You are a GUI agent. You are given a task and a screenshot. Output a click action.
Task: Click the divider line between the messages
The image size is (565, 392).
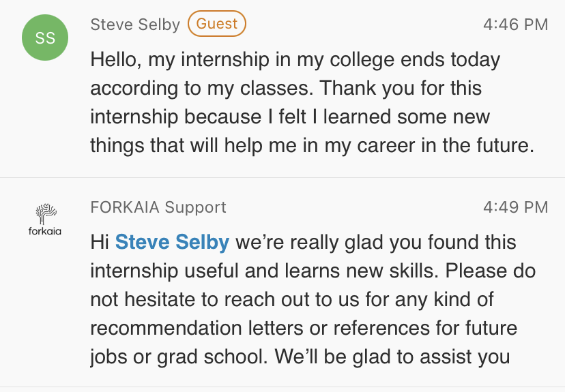tap(282, 177)
